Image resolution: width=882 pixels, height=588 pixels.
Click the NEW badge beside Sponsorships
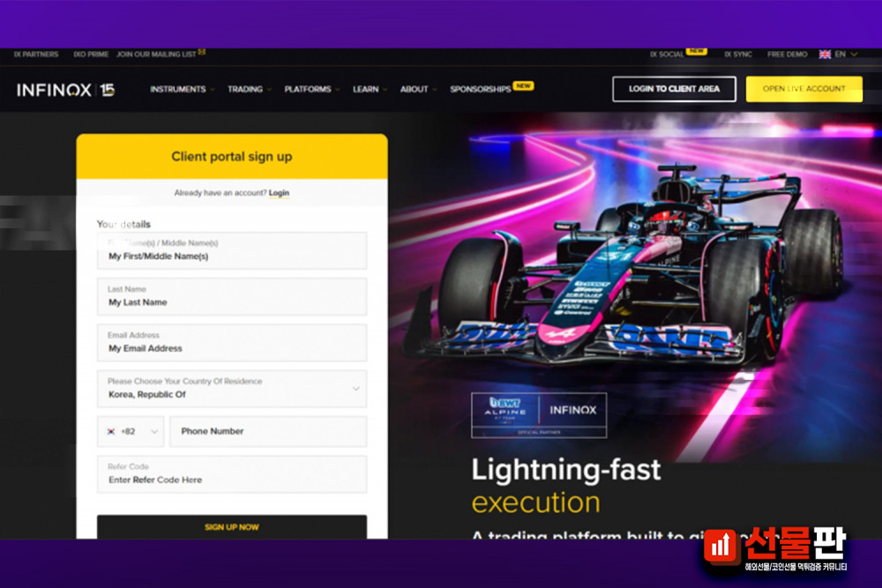point(524,86)
